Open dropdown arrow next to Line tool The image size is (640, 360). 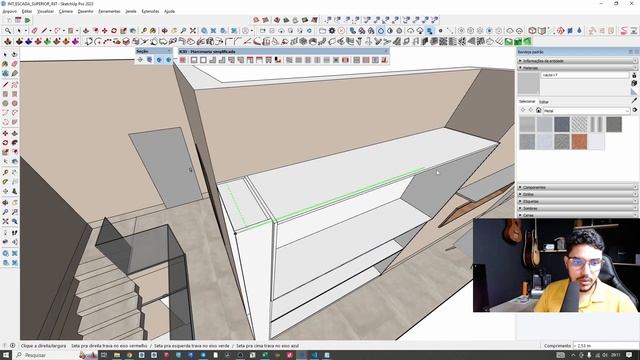pyautogui.click(x=50, y=31)
